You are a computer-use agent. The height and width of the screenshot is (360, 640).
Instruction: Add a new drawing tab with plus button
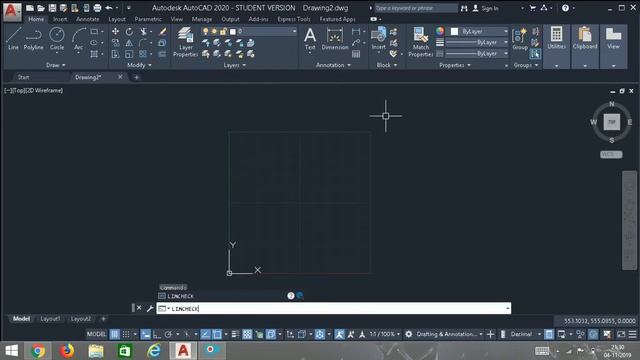click(137, 77)
